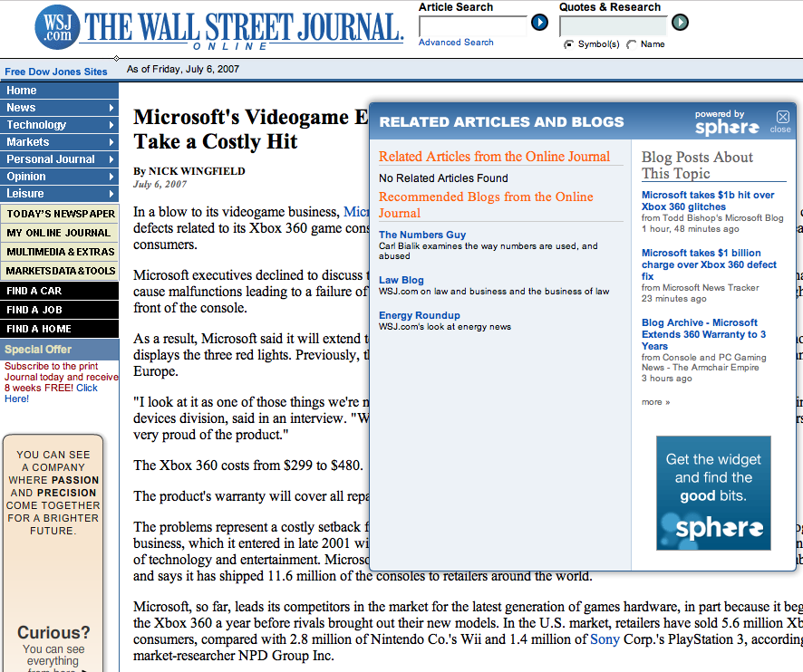Open 'Microsoft takes $1b hit over Xbox 360 glitches'
This screenshot has width=803, height=672.
click(x=708, y=201)
